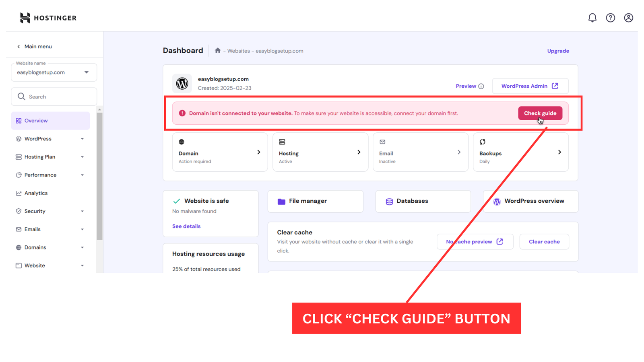
Task: Click the sidebar Search input field
Action: (54, 97)
